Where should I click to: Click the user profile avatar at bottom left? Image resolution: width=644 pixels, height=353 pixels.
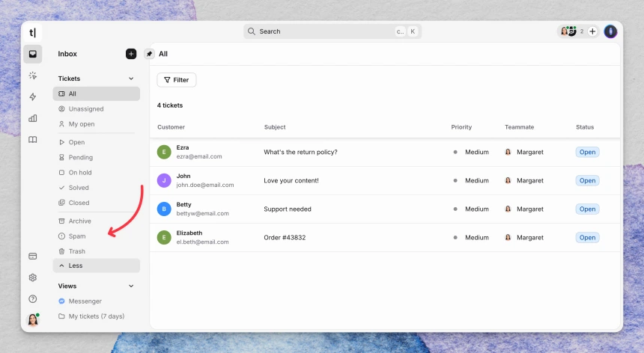33,319
